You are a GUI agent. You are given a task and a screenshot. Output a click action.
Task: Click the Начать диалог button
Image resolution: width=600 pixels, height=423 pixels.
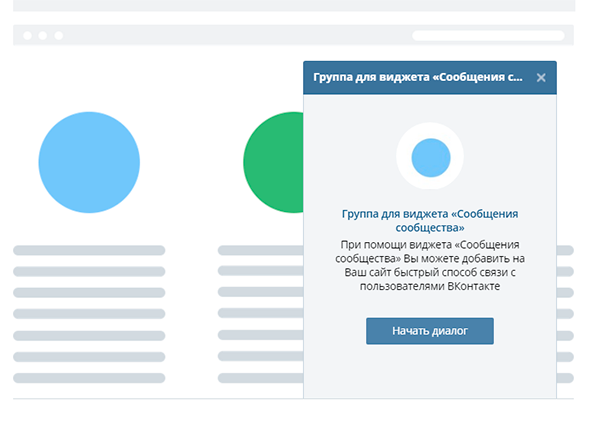pyautogui.click(x=430, y=331)
